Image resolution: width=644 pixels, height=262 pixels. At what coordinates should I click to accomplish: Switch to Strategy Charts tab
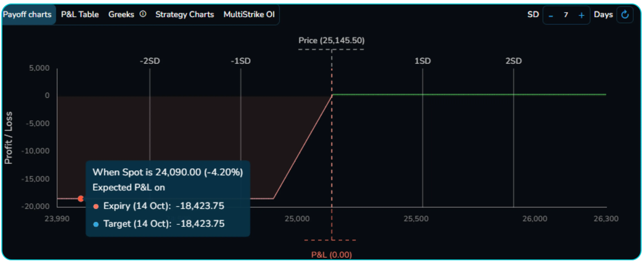pos(184,15)
